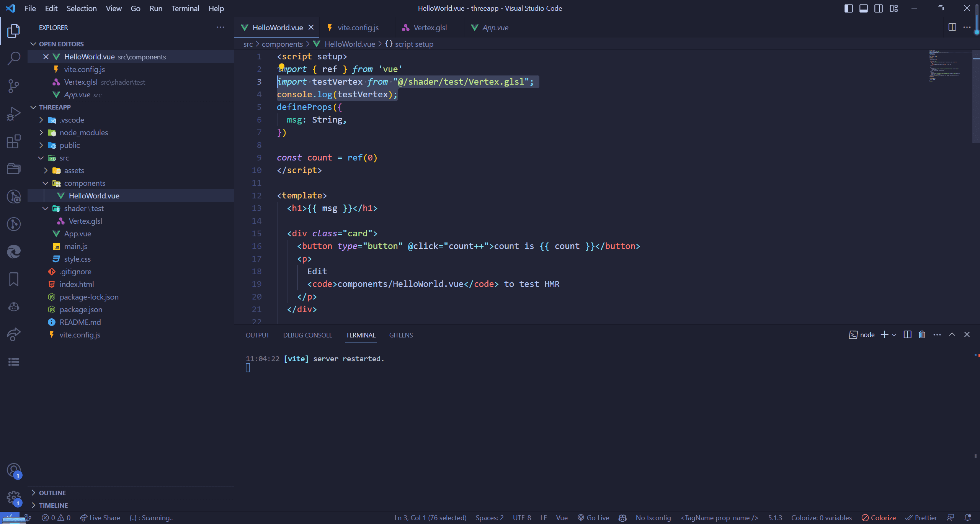This screenshot has height=524, width=980.
Task: Open the Selection menu
Action: pyautogui.click(x=82, y=8)
